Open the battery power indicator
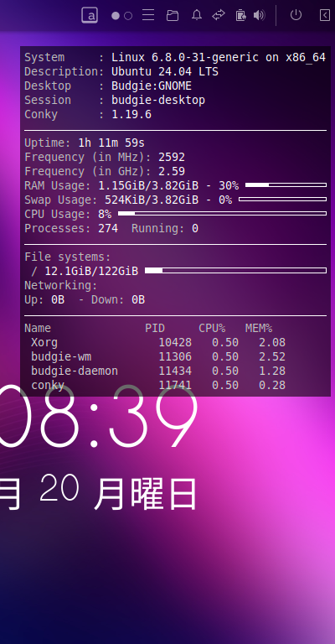The image size is (335, 644). coord(240,16)
